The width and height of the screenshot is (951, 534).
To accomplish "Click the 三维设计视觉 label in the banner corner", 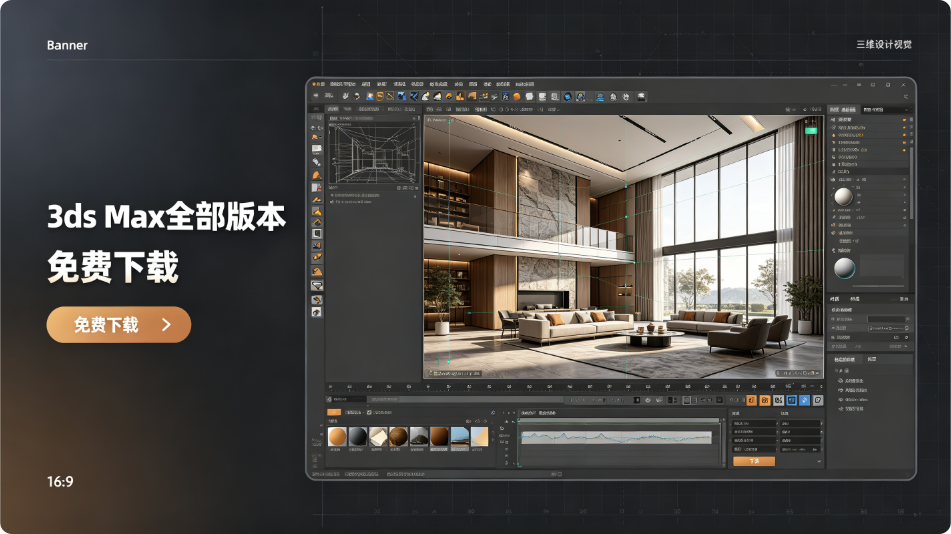I will tap(884, 44).
